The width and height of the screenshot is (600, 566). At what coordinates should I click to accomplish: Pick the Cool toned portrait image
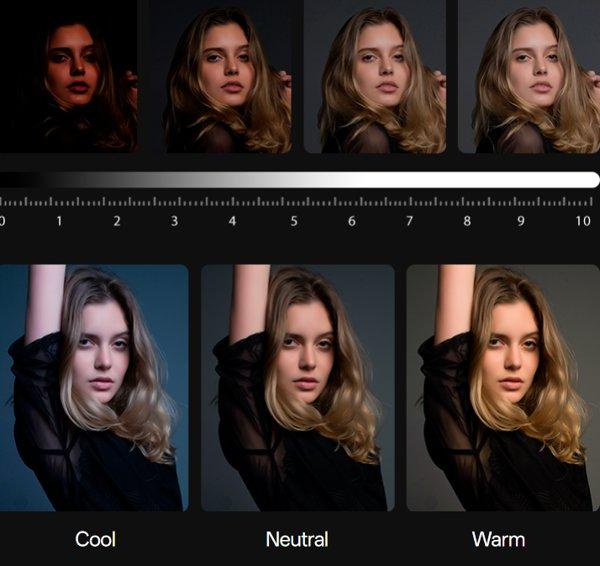(94, 388)
